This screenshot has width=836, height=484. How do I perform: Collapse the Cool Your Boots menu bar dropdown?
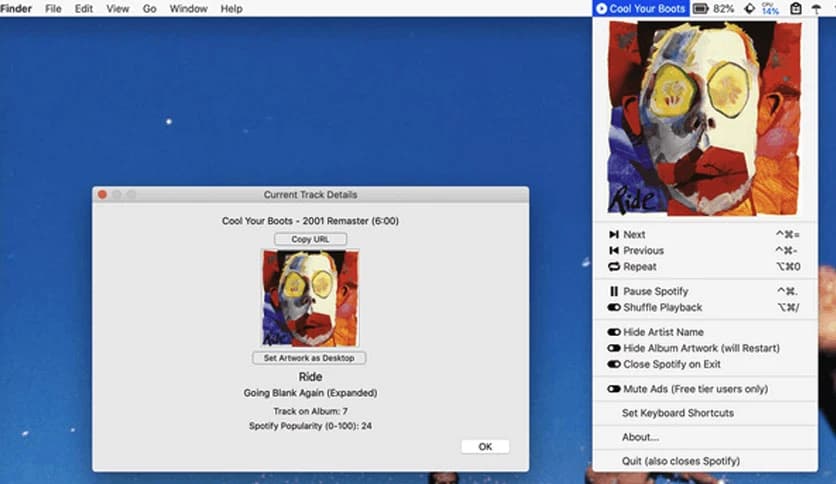click(641, 9)
